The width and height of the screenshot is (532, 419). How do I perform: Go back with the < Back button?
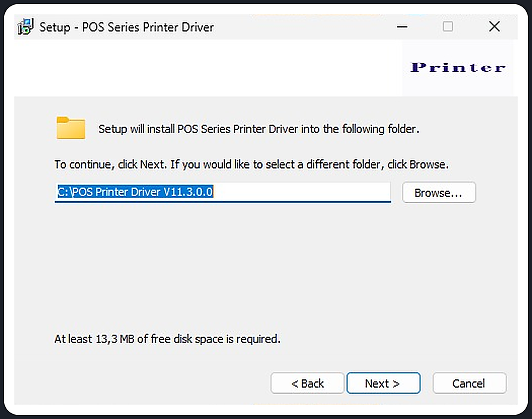coord(307,383)
